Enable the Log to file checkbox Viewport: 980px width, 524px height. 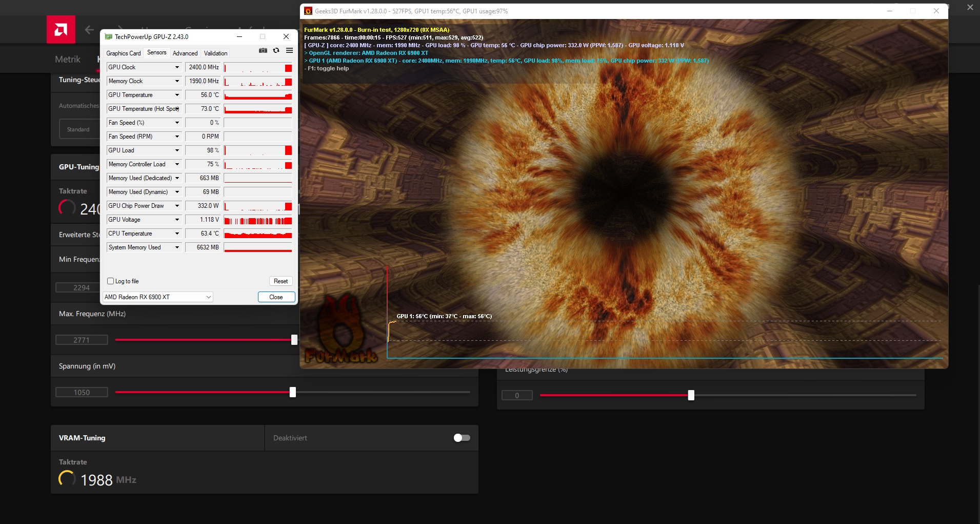pyautogui.click(x=110, y=281)
